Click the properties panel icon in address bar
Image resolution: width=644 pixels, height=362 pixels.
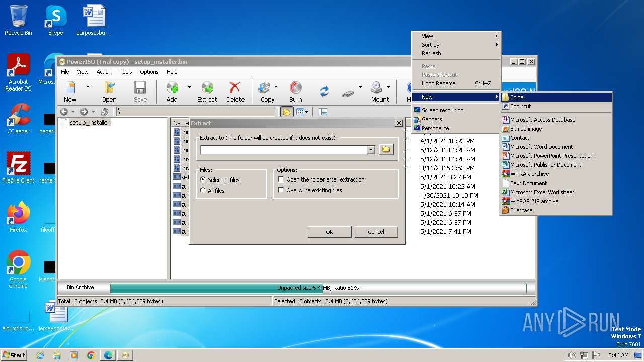323,112
